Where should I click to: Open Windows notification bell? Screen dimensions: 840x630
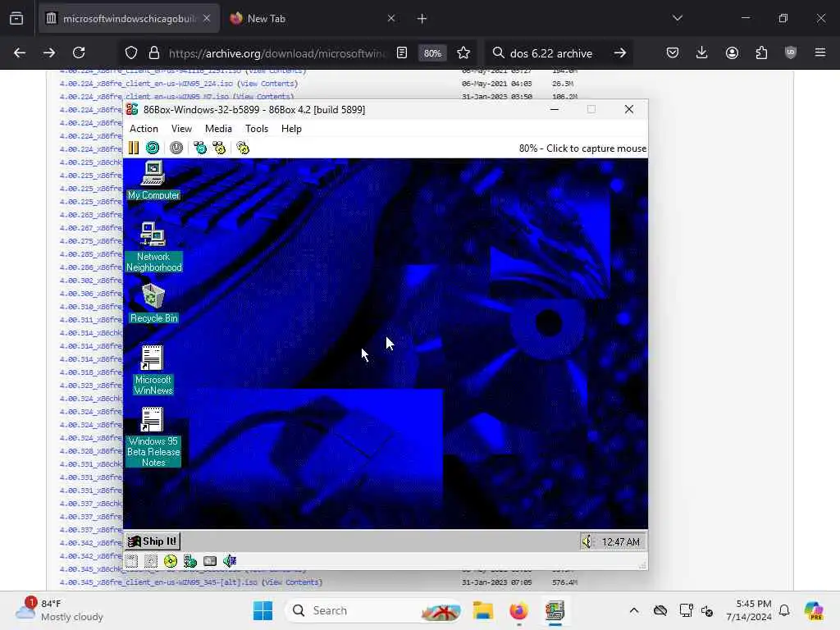(x=784, y=610)
